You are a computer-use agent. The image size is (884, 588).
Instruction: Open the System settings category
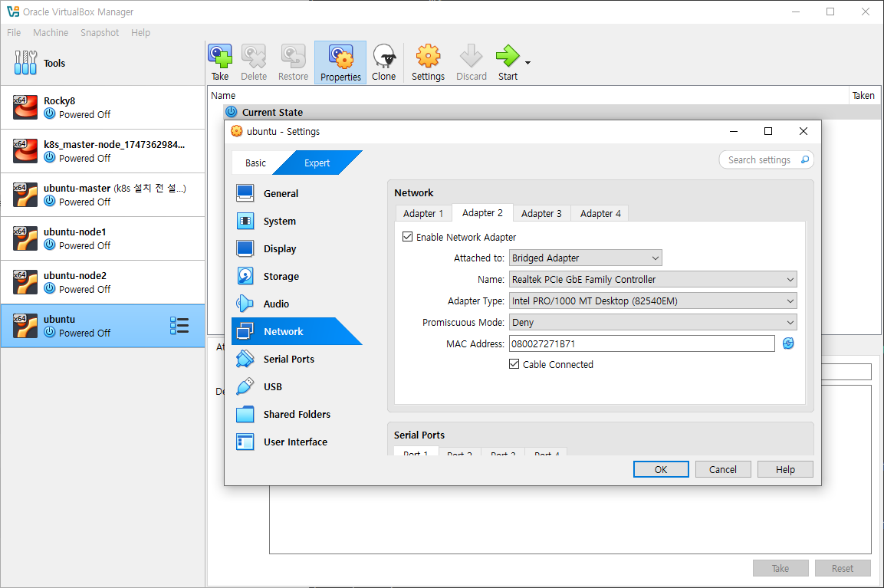(x=297, y=221)
